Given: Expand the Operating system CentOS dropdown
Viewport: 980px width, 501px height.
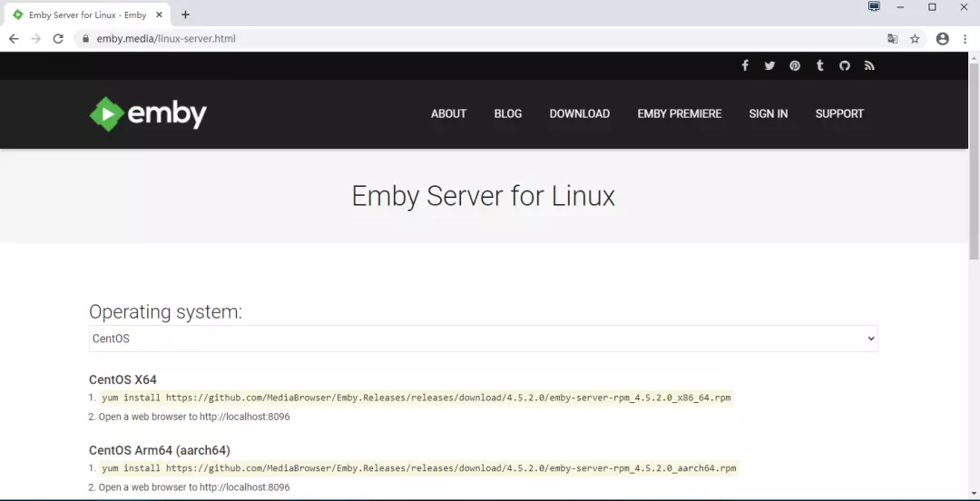Looking at the screenshot, I should (483, 339).
